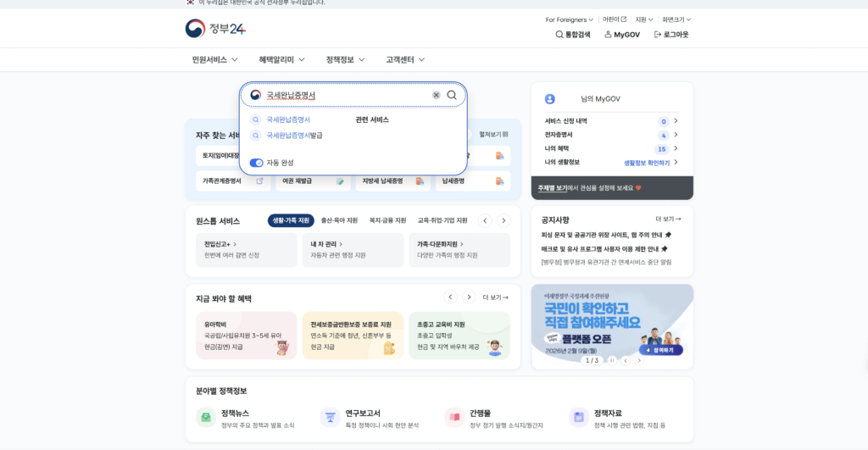
Task: Toggle the 자동 완성 switch
Action: point(256,163)
